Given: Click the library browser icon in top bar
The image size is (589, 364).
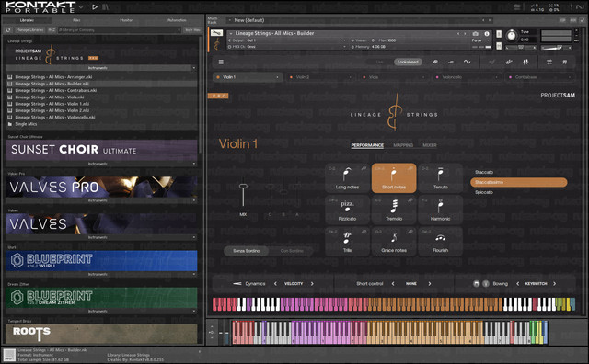Looking at the screenshot, I should click(106, 6).
